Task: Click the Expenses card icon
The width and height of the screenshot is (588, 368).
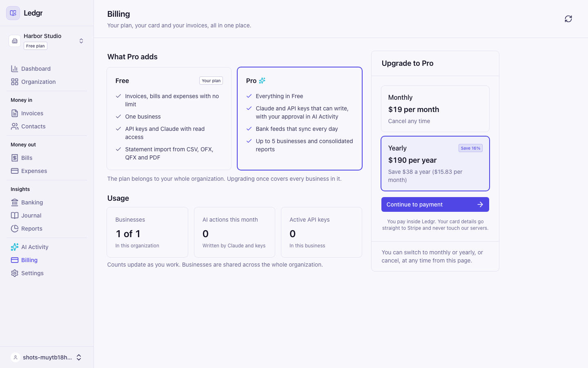Action: point(15,171)
